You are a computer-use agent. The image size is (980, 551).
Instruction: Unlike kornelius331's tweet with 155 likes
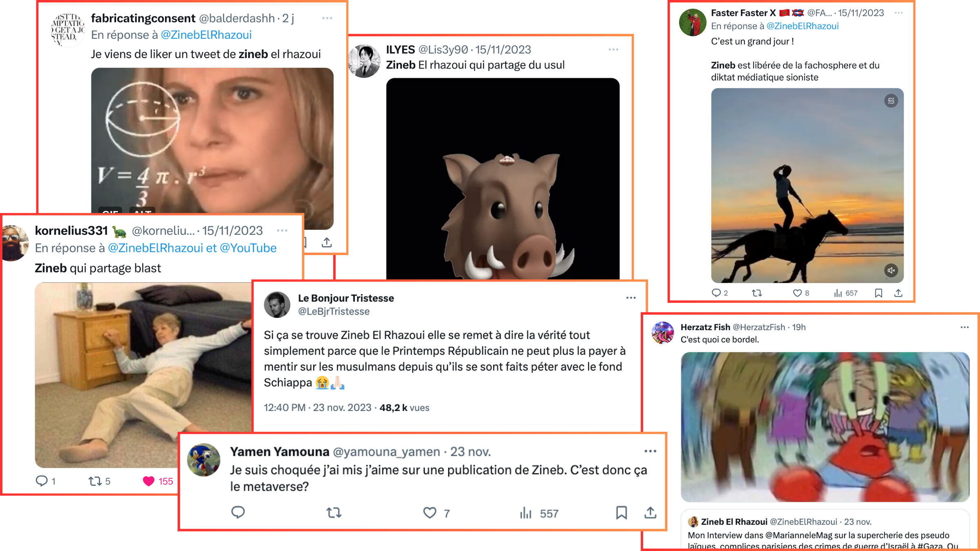(149, 481)
